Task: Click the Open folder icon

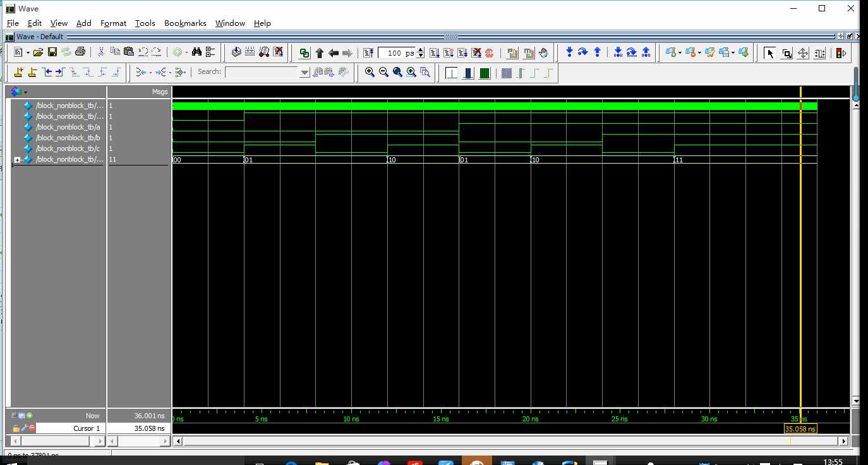Action: coord(38,52)
